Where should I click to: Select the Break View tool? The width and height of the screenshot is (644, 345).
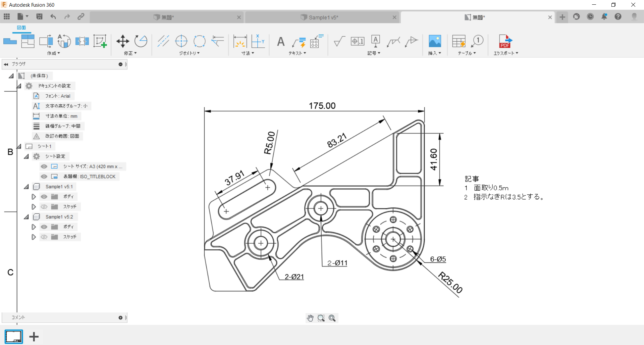tap(82, 41)
